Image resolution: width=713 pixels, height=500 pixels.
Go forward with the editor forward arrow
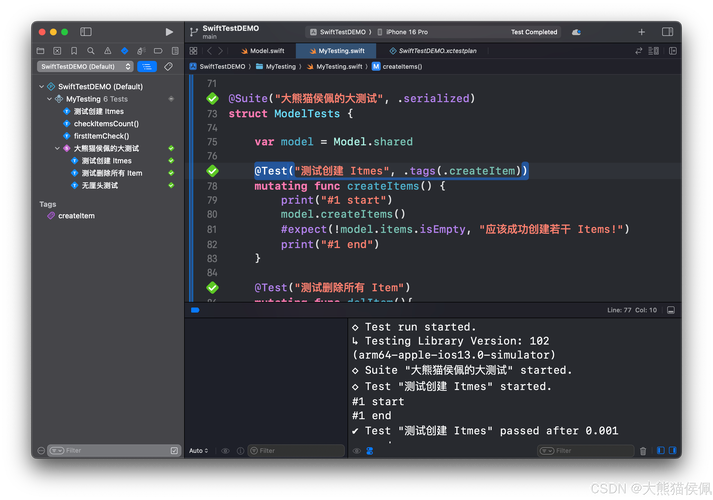pyautogui.click(x=221, y=51)
